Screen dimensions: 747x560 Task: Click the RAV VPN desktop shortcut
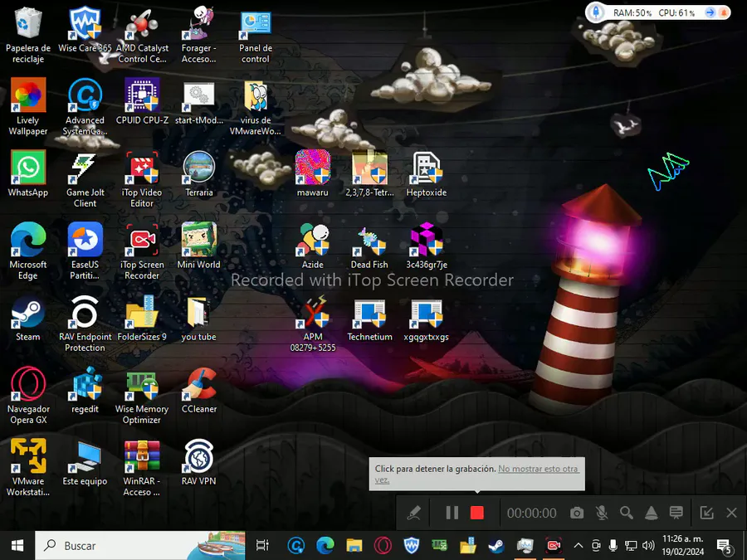tap(198, 462)
